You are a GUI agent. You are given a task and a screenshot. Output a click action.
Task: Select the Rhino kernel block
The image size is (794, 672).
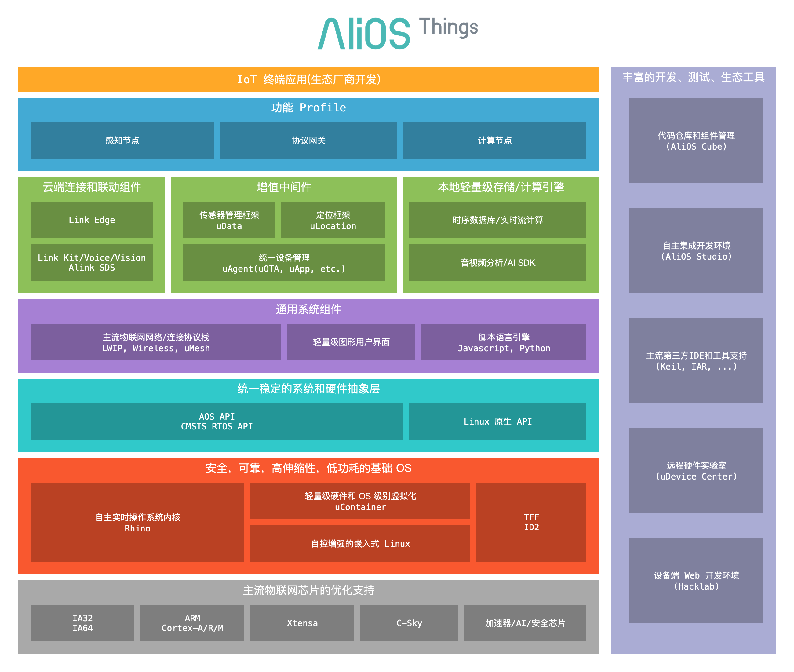pos(137,522)
